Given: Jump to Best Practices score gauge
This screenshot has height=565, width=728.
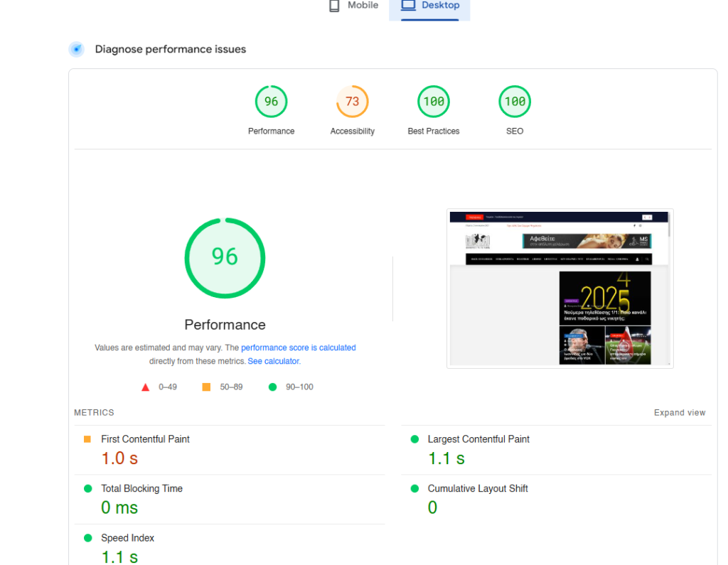Looking at the screenshot, I should click(434, 102).
